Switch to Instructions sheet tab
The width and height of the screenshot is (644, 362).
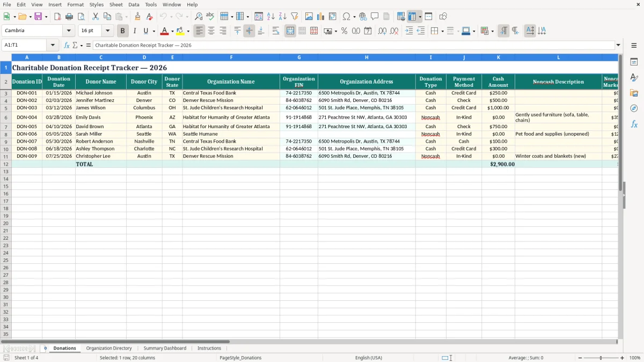pos(209,349)
